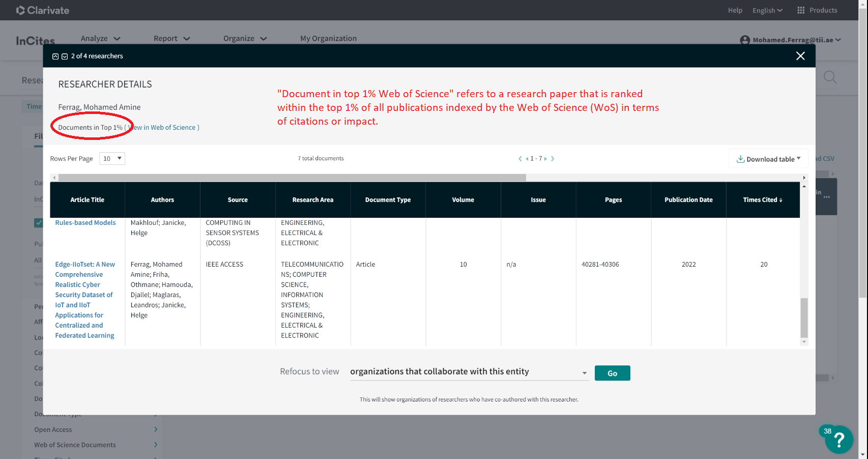868x459 pixels.
Task: Open the English language selector
Action: (x=767, y=10)
